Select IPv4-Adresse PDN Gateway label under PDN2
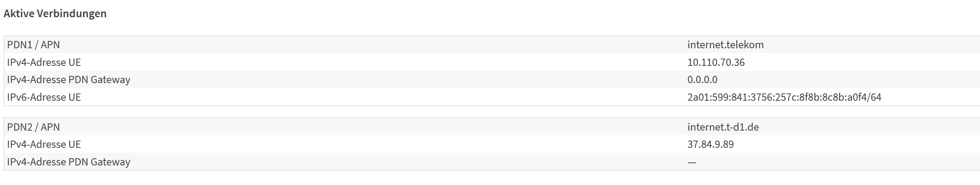980x185 pixels. point(68,162)
